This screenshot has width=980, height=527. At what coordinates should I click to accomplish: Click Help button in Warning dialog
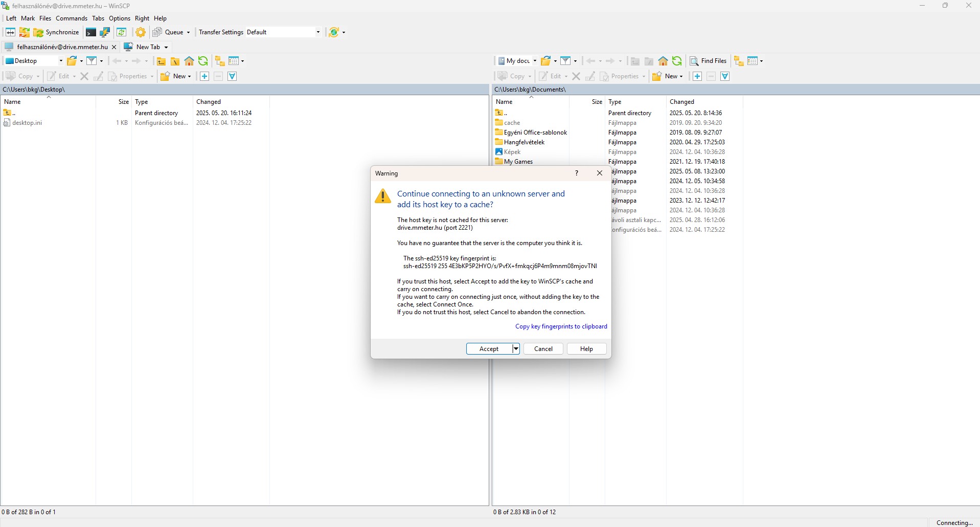[x=587, y=349]
